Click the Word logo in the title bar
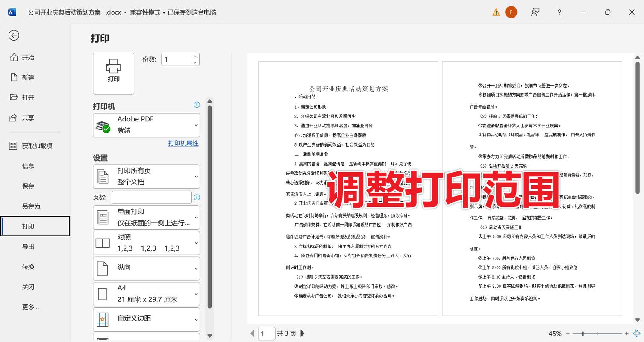Image resolution: width=644 pixels, height=342 pixels. 12,12
